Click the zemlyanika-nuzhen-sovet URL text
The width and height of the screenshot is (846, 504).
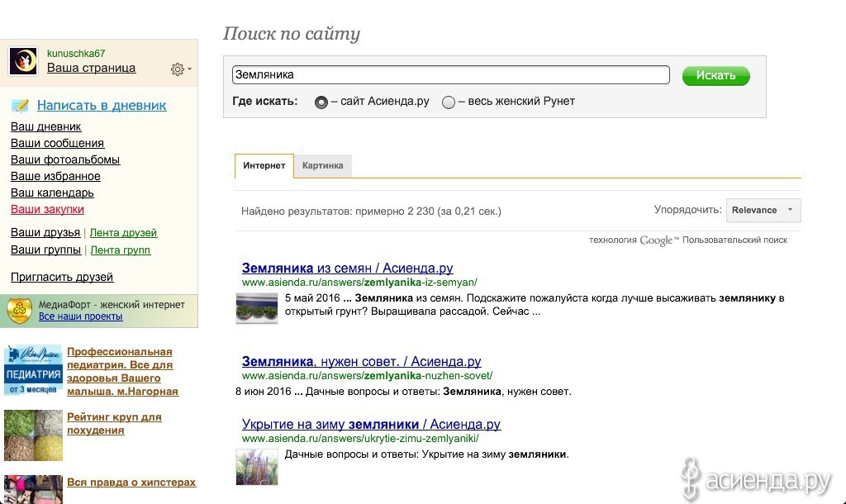(x=367, y=376)
